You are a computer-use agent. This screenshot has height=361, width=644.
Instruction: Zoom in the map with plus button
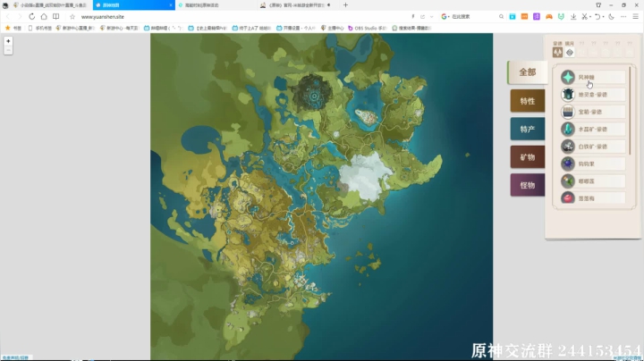click(8, 41)
